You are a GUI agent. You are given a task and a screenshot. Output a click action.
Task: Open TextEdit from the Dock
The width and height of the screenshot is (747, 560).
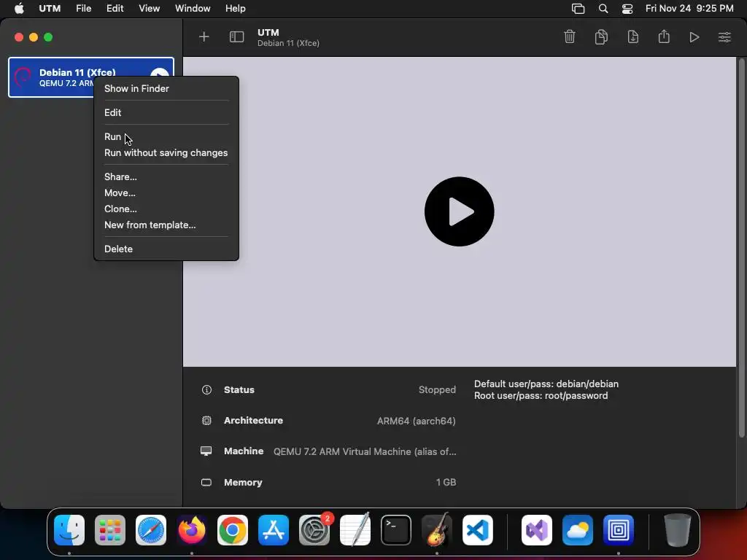355,529
